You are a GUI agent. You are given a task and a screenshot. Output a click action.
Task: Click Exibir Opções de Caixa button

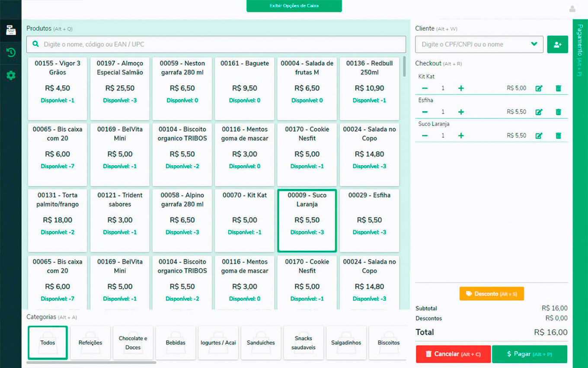point(294,6)
